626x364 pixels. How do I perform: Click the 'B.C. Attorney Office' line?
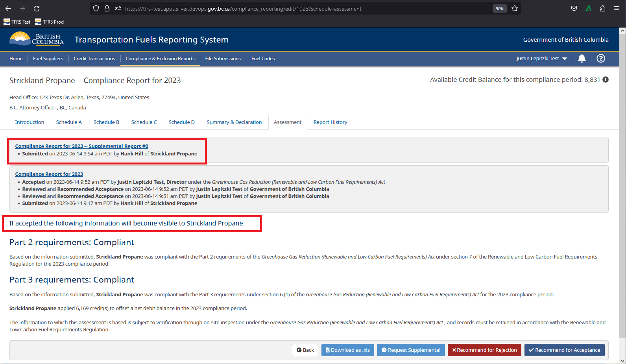(48, 107)
